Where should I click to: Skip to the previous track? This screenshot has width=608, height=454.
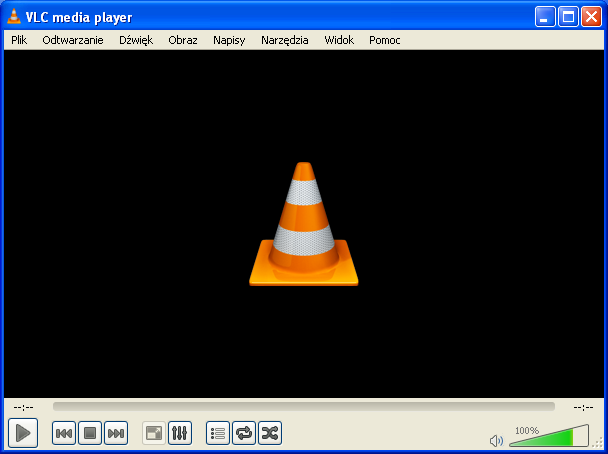coord(63,433)
